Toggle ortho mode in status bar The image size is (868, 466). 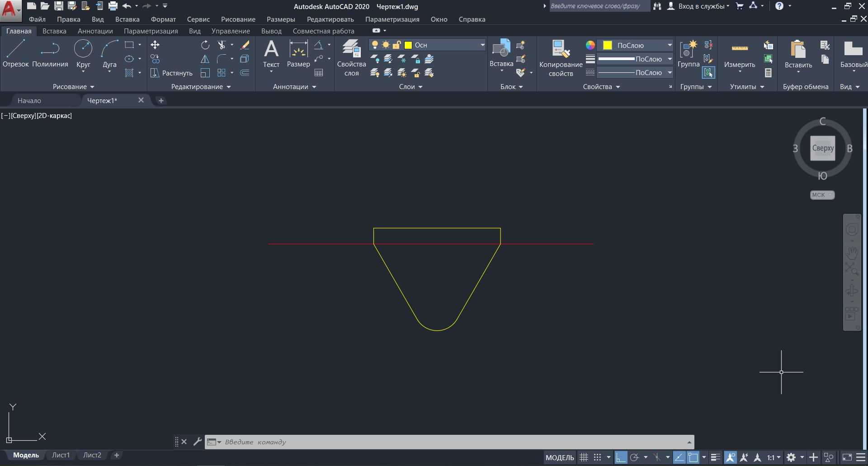click(621, 457)
